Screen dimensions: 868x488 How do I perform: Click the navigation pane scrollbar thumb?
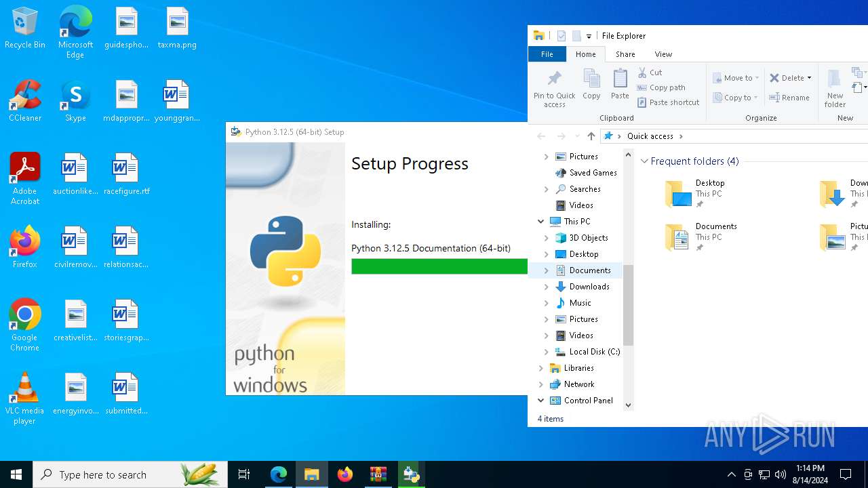click(x=628, y=305)
